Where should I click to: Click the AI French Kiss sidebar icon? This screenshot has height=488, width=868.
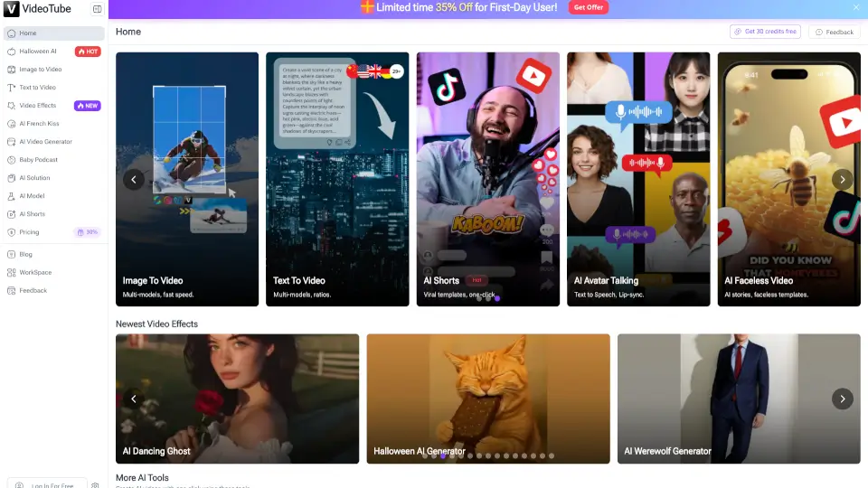tap(11, 124)
